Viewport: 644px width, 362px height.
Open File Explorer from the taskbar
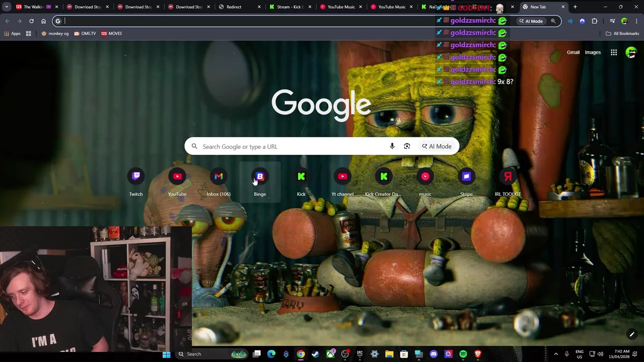coord(389,354)
